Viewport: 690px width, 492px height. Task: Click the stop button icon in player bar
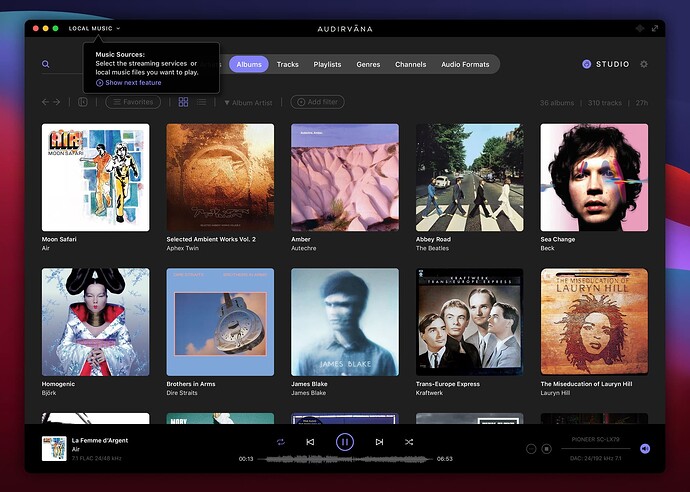[546, 449]
